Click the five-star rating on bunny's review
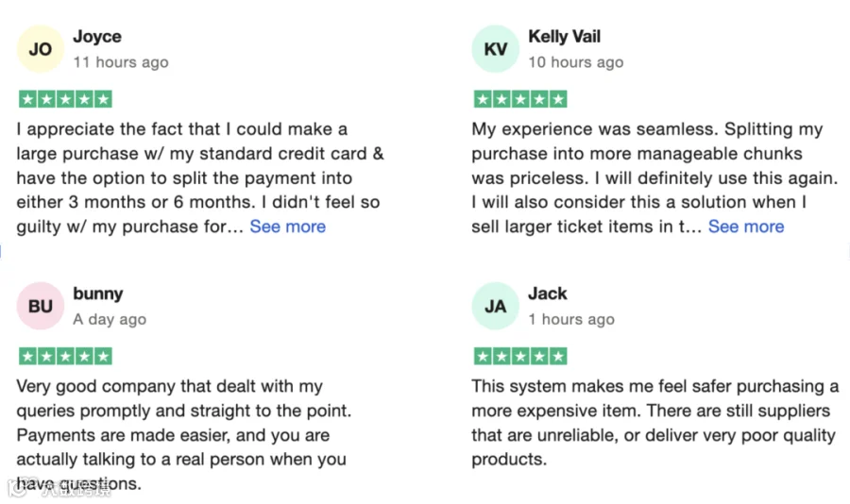The image size is (850, 504). 65,356
